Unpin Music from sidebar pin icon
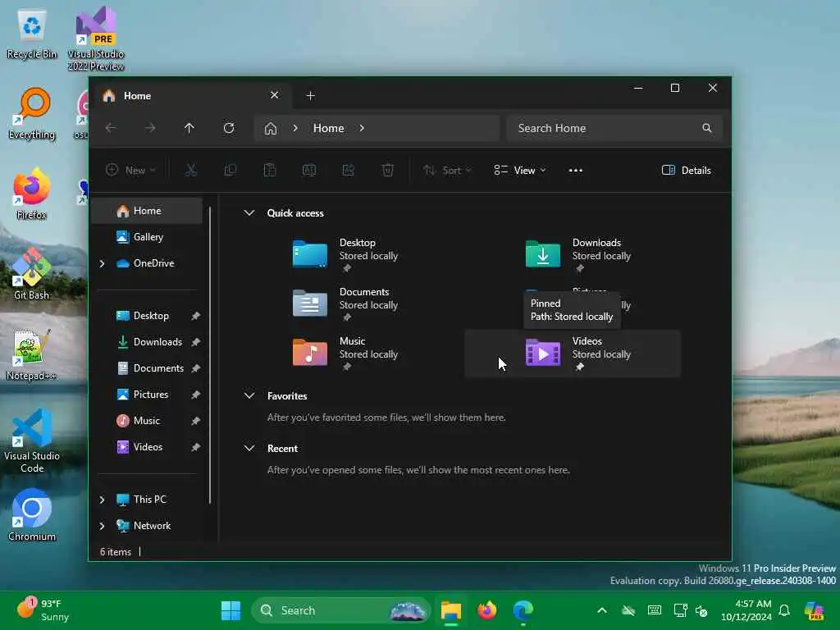The image size is (840, 630). [x=195, y=421]
